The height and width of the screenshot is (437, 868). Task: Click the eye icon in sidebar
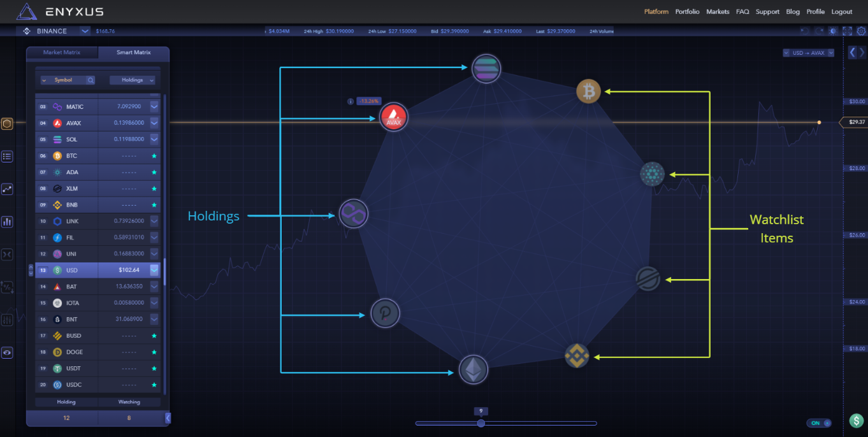click(x=7, y=352)
